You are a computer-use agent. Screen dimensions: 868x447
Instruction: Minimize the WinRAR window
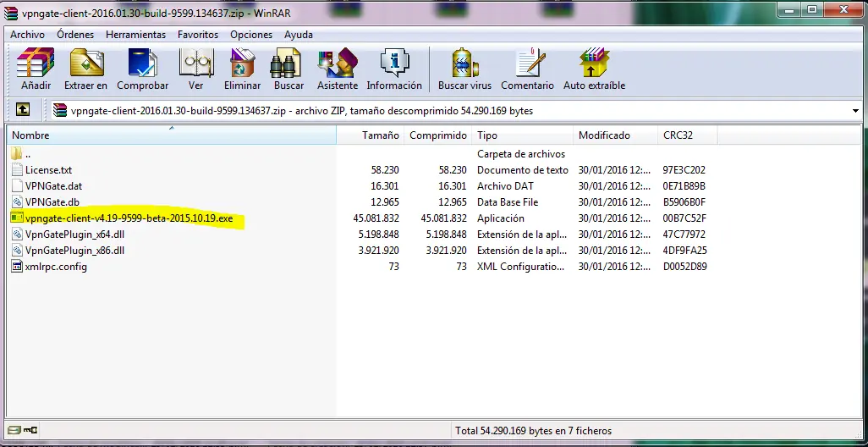[788, 9]
